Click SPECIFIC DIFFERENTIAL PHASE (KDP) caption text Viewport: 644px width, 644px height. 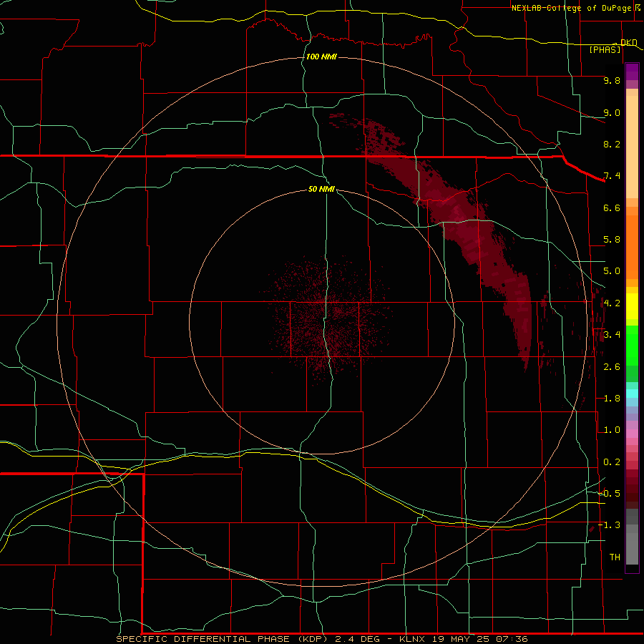point(222,639)
